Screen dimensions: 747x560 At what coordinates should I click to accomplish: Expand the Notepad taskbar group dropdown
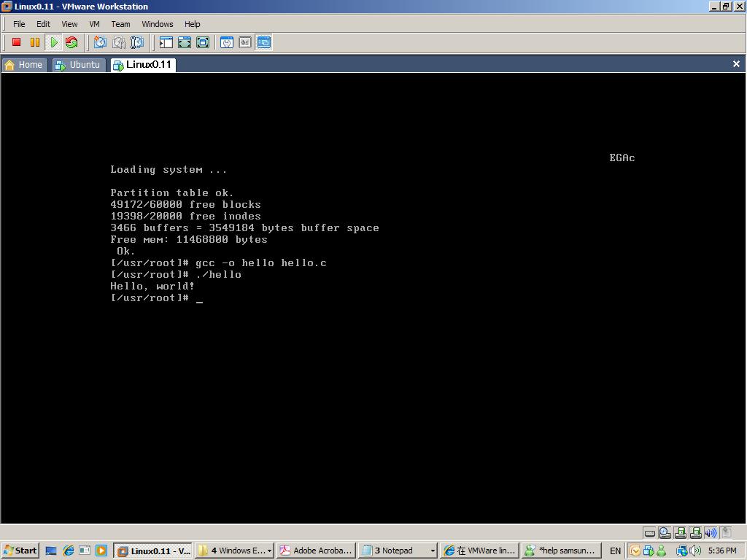tap(433, 551)
